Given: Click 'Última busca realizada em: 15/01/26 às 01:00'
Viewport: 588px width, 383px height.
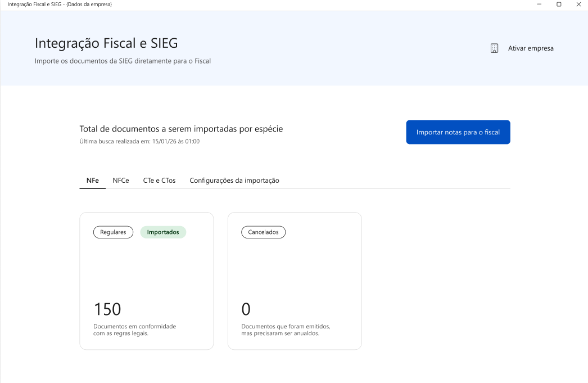Looking at the screenshot, I should click(x=139, y=141).
